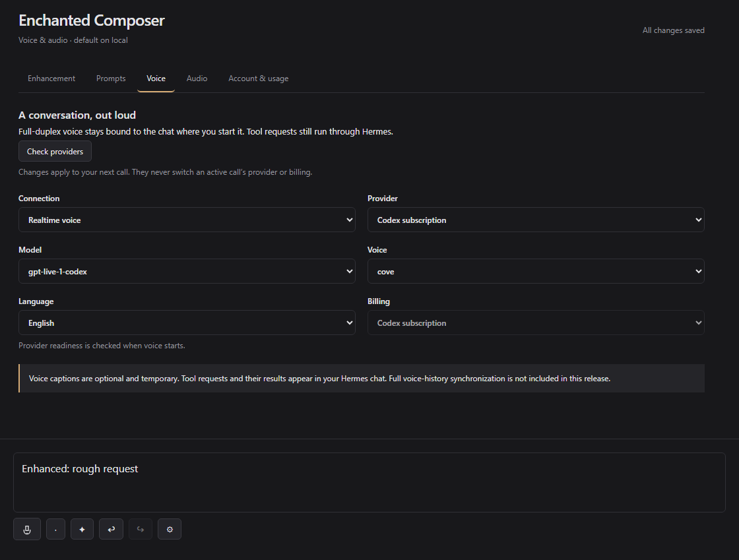Enhance the prompt with the sparkle button
Image resolution: width=739 pixels, height=560 pixels.
pyautogui.click(x=82, y=530)
